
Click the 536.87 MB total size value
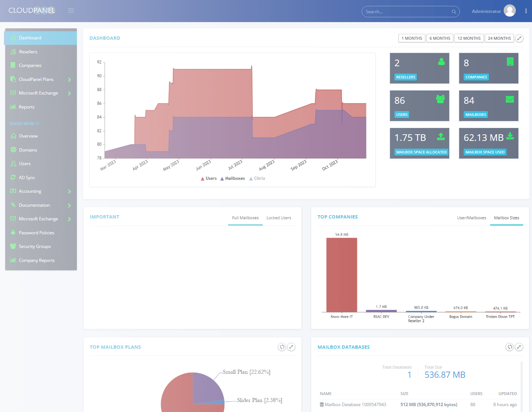click(445, 375)
